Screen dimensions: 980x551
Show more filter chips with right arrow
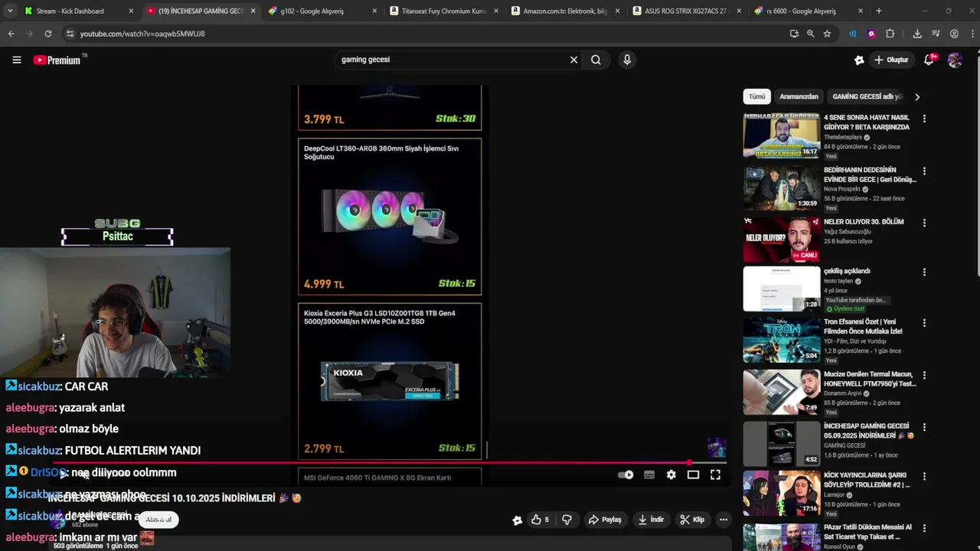click(916, 96)
